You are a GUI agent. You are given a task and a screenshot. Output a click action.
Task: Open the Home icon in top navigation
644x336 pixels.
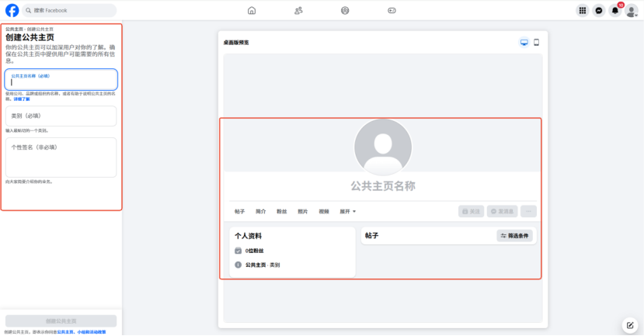[x=251, y=10]
